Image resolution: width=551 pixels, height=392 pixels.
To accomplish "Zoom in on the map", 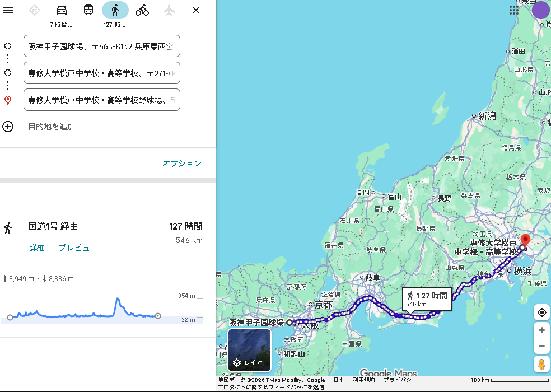I will tap(541, 330).
